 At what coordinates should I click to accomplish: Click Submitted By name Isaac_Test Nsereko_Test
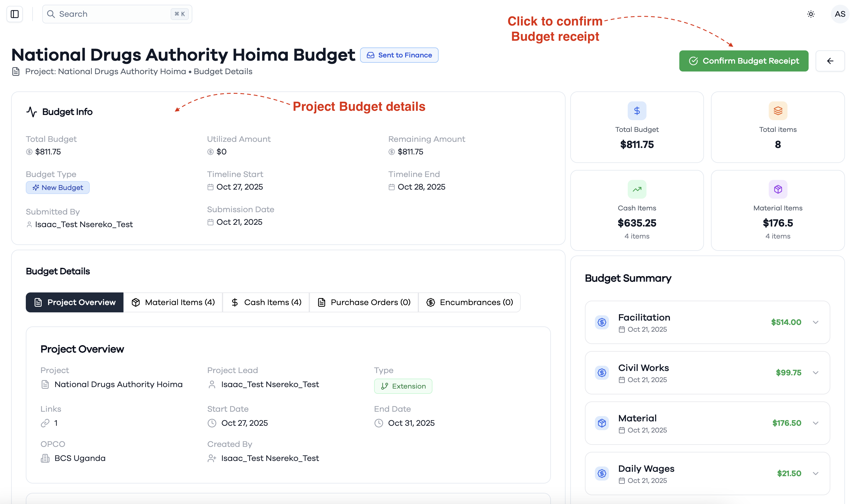point(84,224)
